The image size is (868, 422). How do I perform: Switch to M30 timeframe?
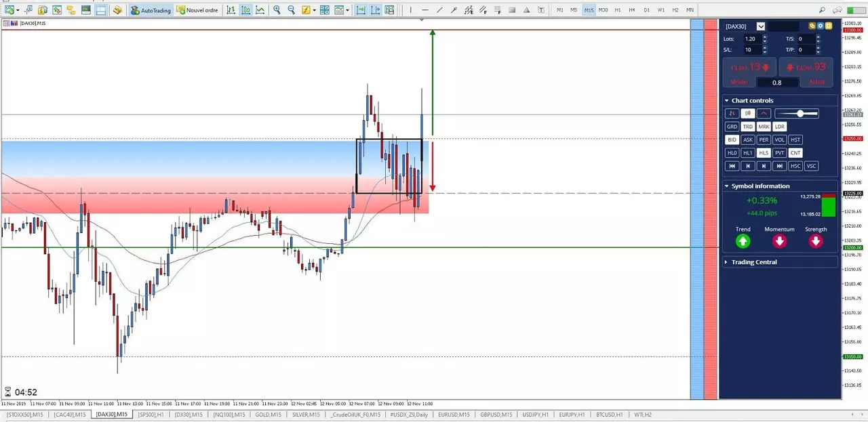click(603, 10)
